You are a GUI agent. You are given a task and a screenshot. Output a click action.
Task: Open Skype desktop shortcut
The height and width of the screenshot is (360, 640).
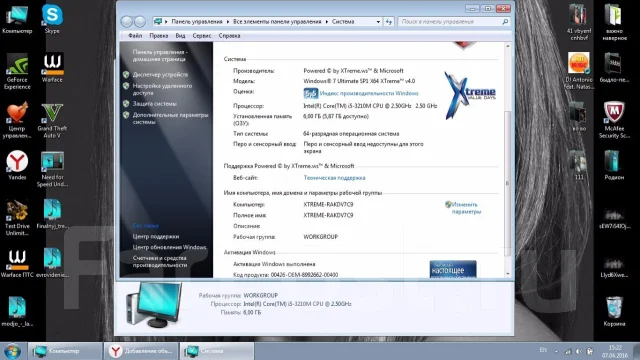tap(52, 19)
